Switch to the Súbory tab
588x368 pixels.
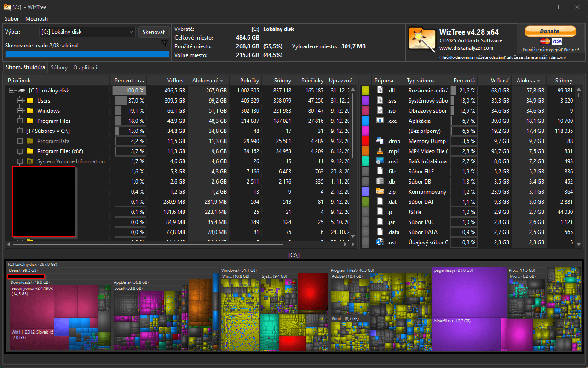pos(59,68)
